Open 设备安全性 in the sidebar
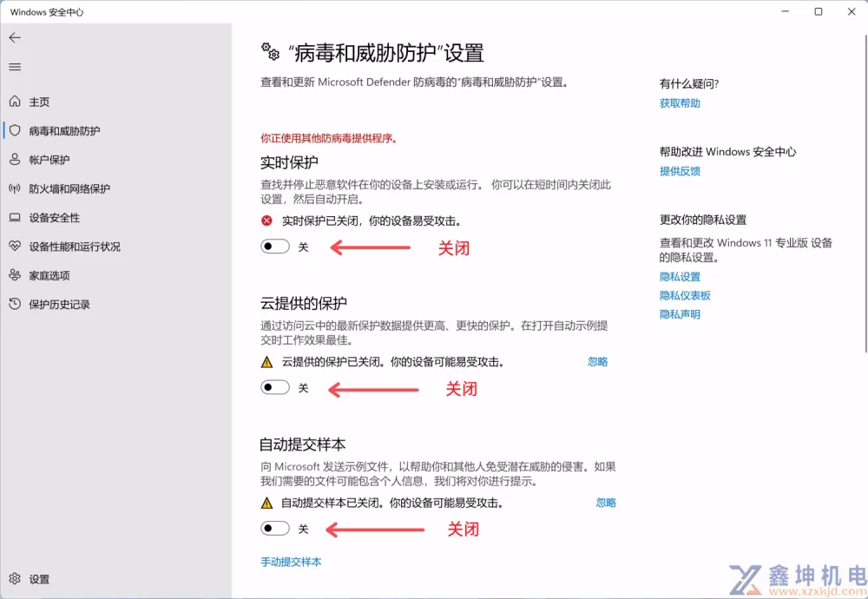 tap(116, 218)
